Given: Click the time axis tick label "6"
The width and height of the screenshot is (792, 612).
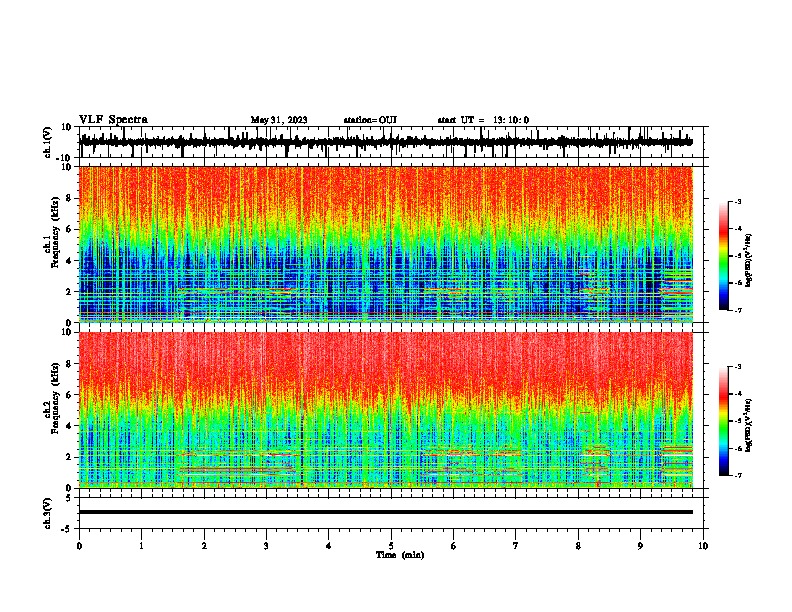Looking at the screenshot, I should pyautogui.click(x=454, y=545).
